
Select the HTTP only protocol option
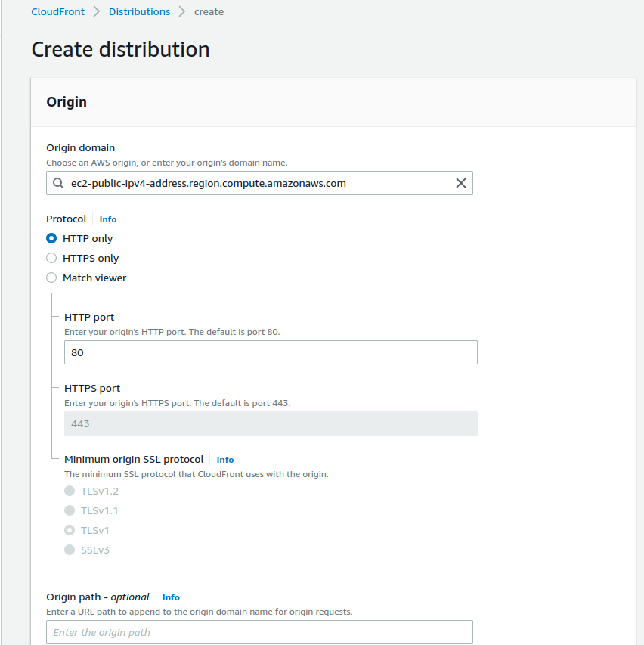51,238
